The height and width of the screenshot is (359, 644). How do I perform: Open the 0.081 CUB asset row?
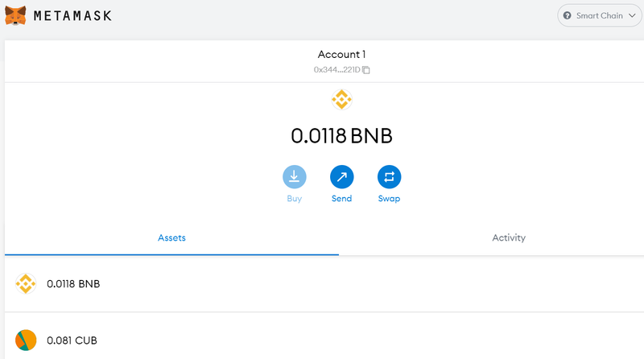click(x=322, y=340)
